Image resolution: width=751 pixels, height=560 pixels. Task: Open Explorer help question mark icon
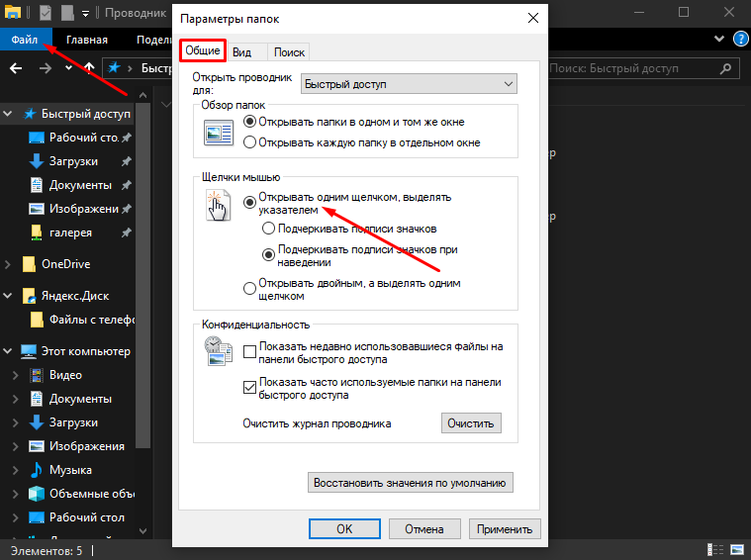coord(740,39)
